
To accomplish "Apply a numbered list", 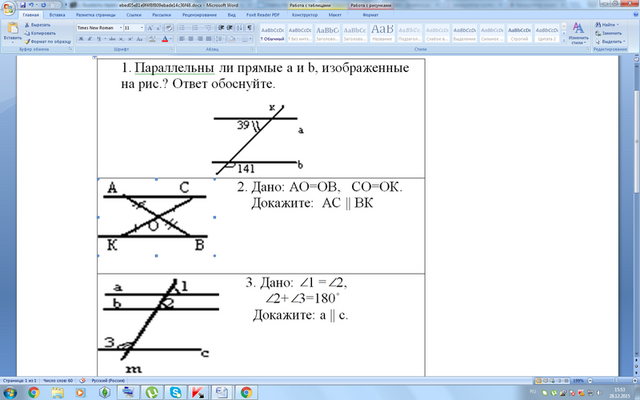I will click(x=196, y=28).
